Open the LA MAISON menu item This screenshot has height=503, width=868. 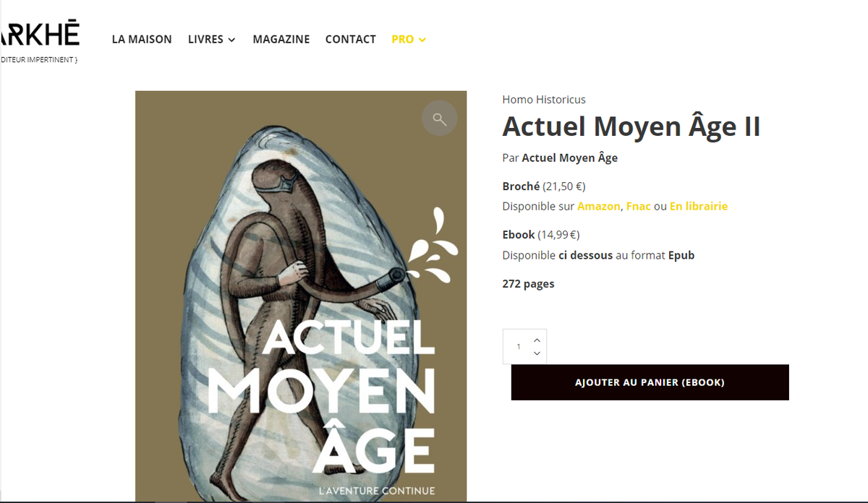click(x=142, y=39)
